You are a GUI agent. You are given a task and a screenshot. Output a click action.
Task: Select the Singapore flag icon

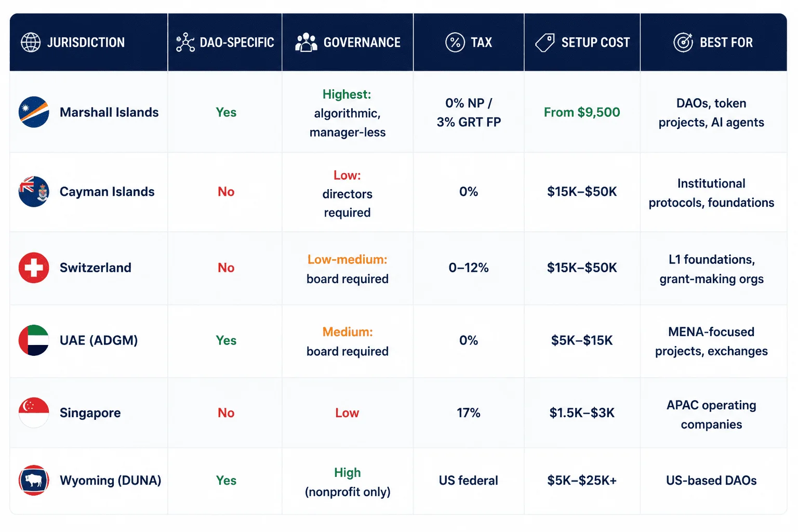[x=34, y=413]
